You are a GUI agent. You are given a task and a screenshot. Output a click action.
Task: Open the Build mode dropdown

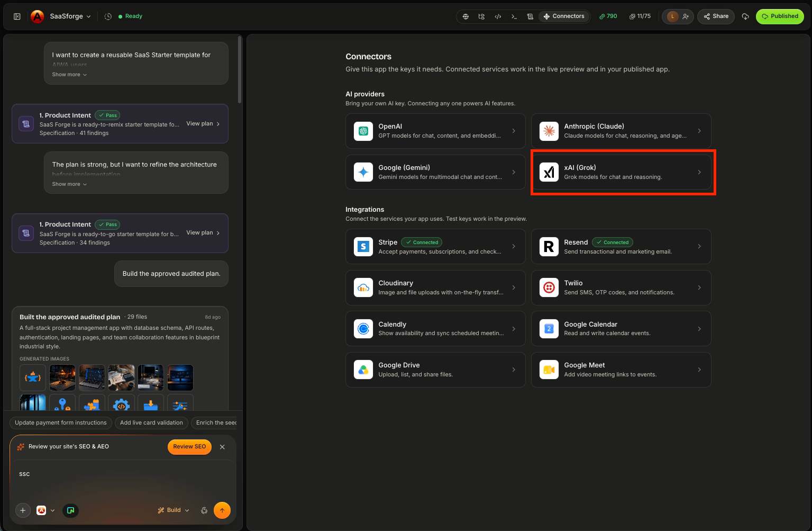174,510
